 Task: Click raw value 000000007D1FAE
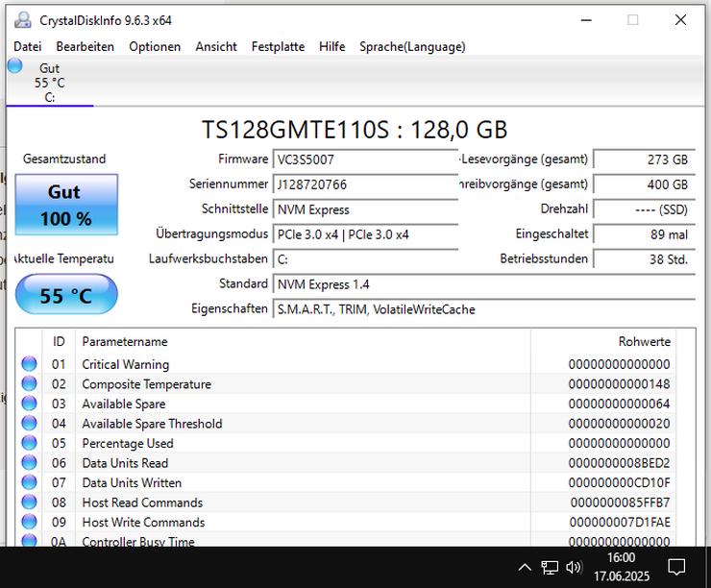coord(621,522)
